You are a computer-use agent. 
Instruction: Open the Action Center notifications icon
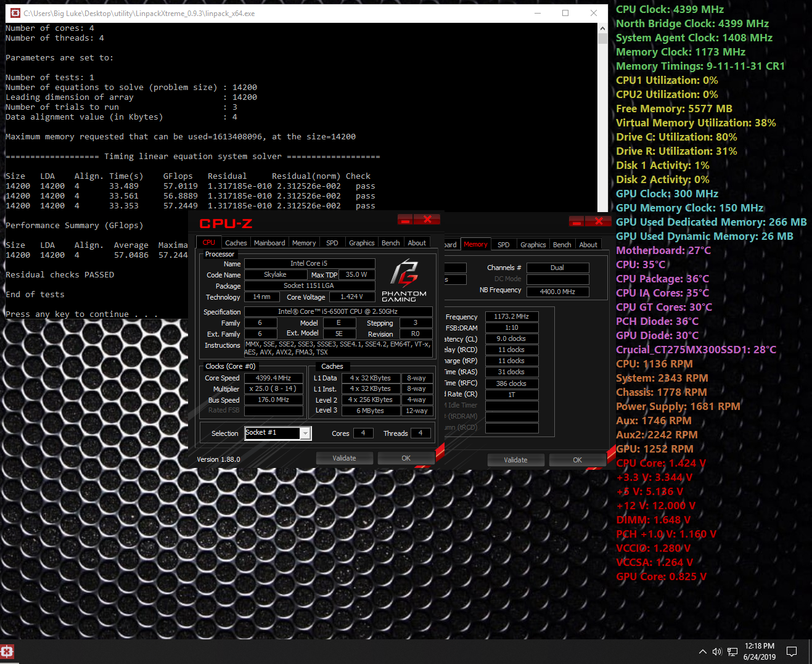792,652
